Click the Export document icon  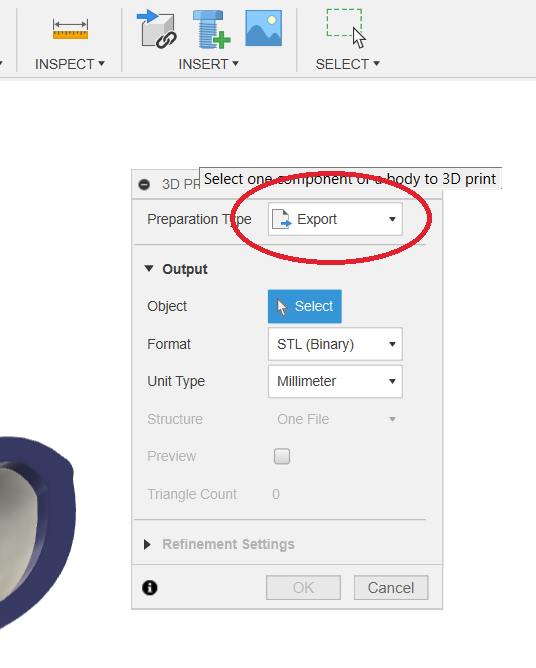point(282,219)
